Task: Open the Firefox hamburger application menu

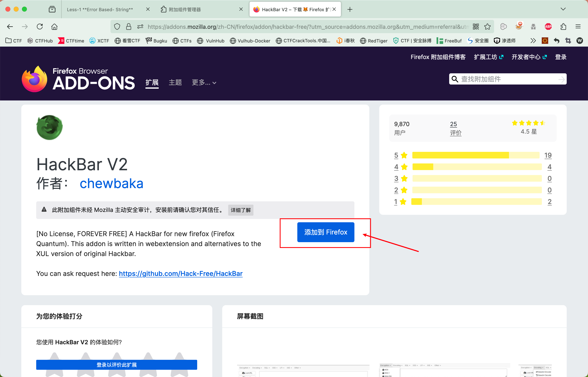Action: 578,27
